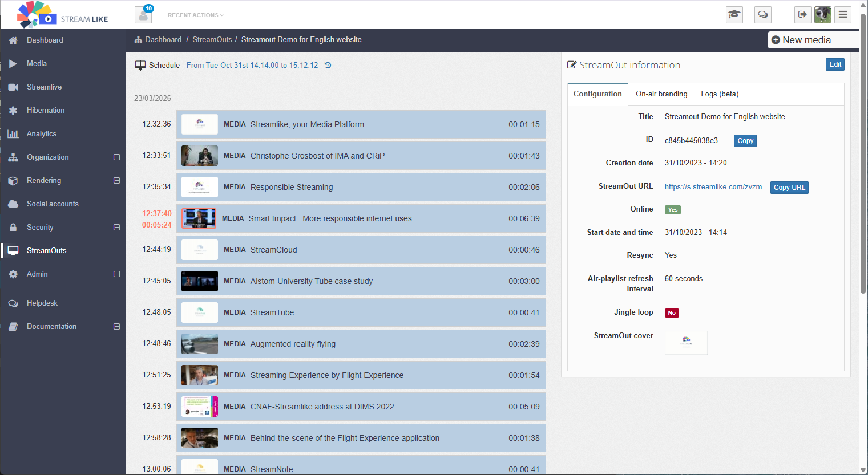Open the s.streamlike.com/zvzm link
Image resolution: width=868 pixels, height=475 pixels.
tap(713, 187)
